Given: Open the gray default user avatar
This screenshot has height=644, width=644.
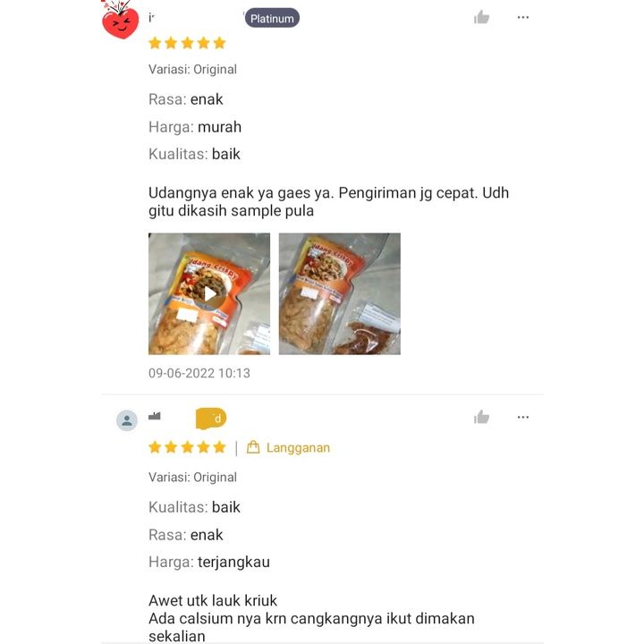Looking at the screenshot, I should pyautogui.click(x=127, y=420).
